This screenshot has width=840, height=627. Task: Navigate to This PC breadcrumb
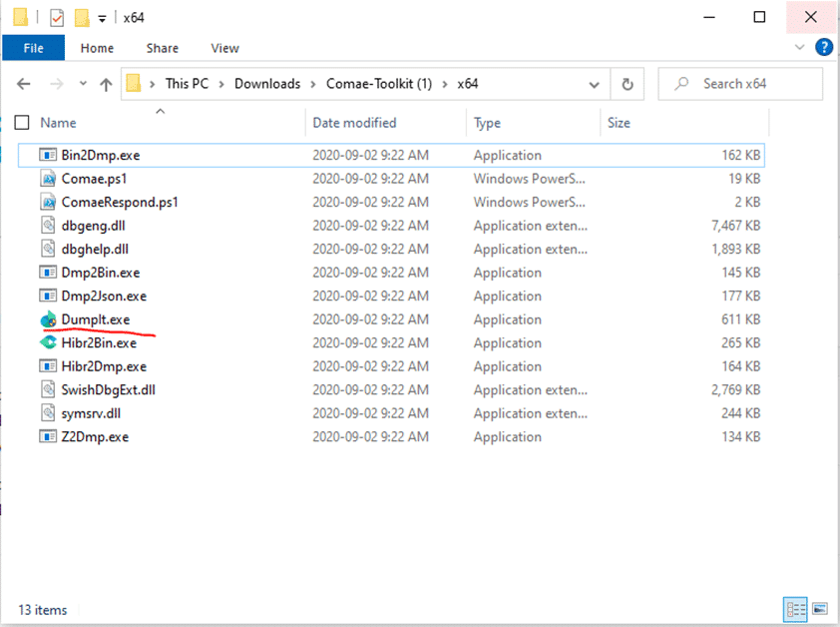point(187,84)
